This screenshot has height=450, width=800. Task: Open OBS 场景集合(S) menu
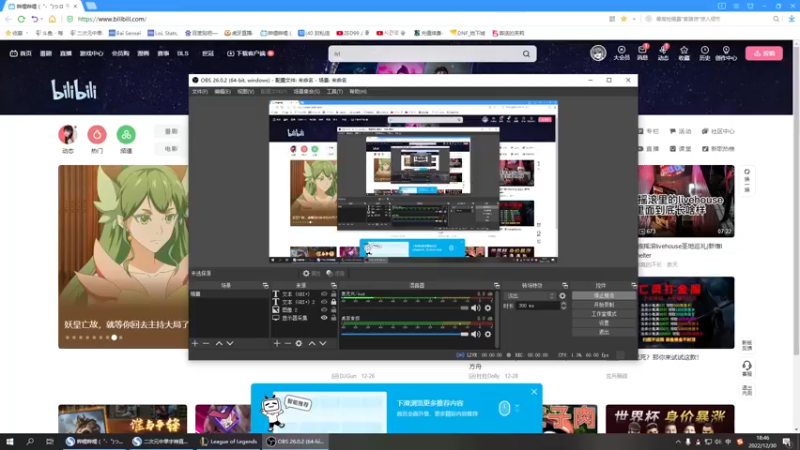coord(307,92)
